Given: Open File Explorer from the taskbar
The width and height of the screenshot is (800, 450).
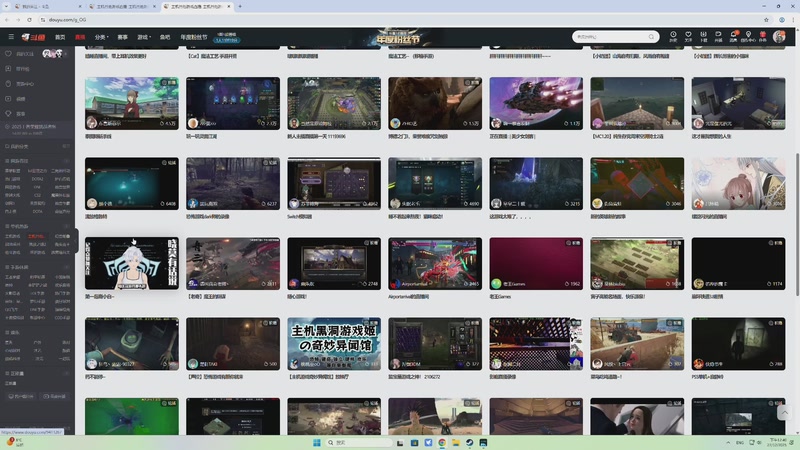Looking at the screenshot, I should click(x=456, y=442).
